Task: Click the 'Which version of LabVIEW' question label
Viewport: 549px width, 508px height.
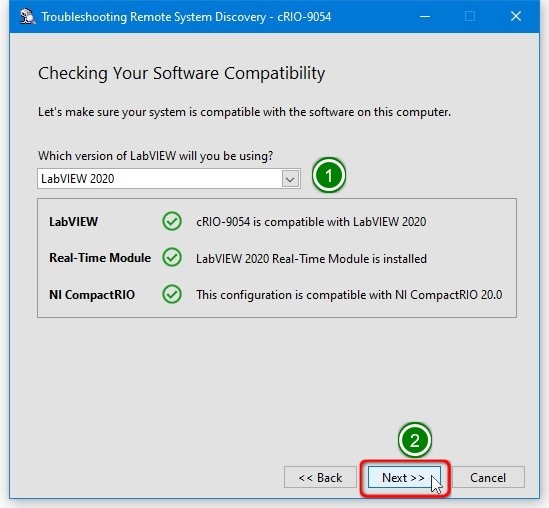Action: tap(155, 156)
